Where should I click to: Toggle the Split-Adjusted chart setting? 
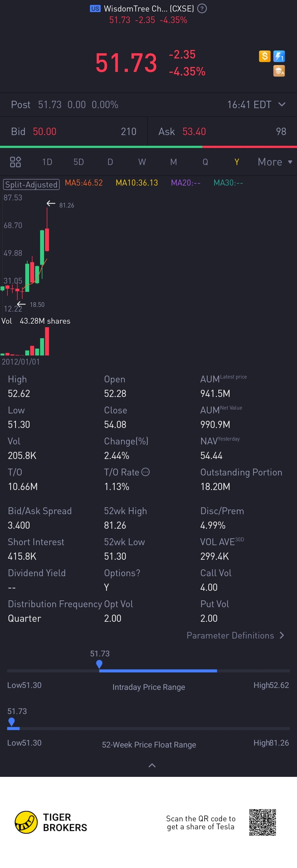click(31, 184)
